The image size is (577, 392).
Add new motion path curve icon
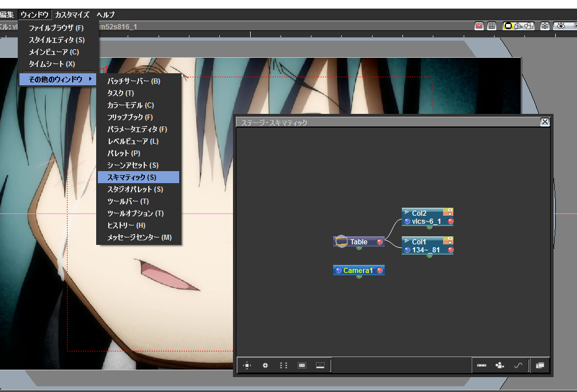[x=517, y=365]
